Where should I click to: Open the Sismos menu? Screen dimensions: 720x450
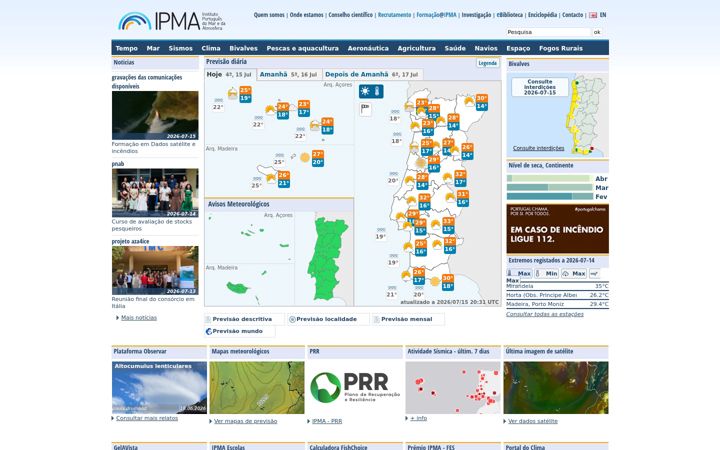180,48
